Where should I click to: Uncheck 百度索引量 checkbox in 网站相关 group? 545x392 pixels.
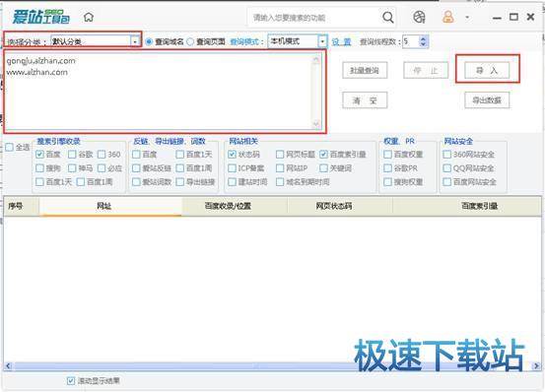point(323,155)
